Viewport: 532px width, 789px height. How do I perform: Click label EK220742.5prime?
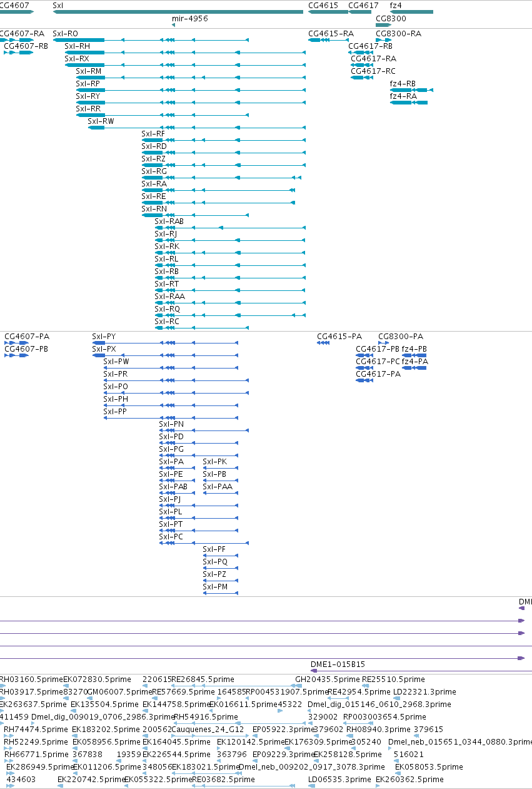91,780
